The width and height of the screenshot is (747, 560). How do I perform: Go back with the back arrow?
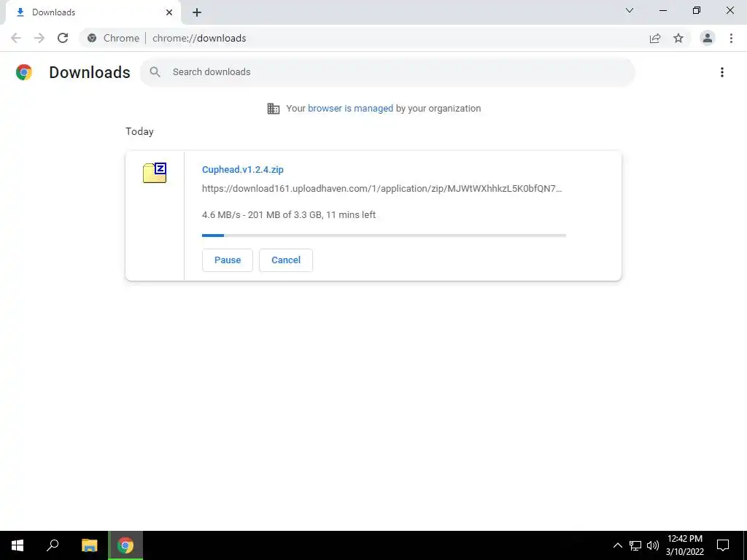click(16, 38)
